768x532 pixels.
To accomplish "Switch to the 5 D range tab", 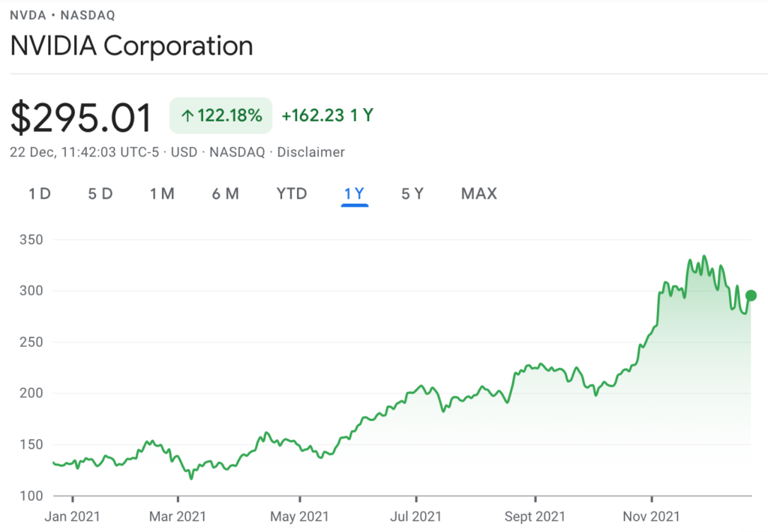I will tap(100, 194).
